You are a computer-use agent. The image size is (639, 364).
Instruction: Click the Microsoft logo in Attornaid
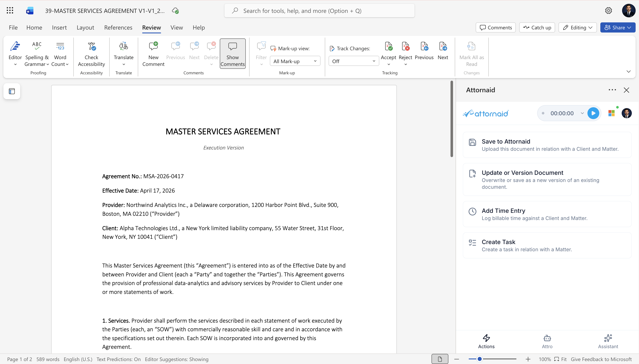point(612,113)
